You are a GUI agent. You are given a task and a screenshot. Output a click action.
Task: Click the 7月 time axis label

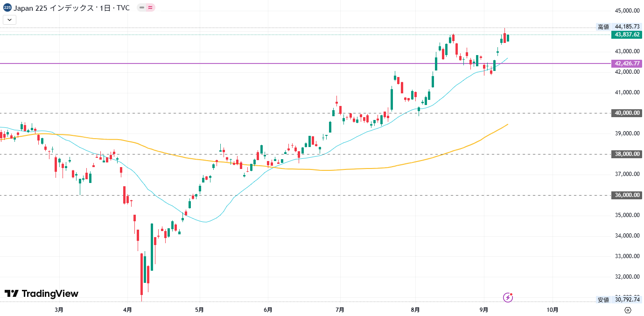pos(340,309)
